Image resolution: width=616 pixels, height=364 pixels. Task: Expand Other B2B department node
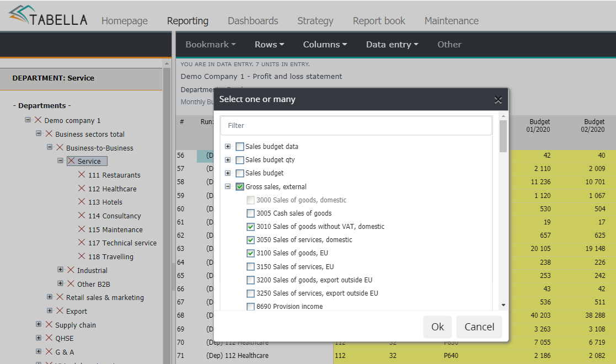click(x=61, y=283)
